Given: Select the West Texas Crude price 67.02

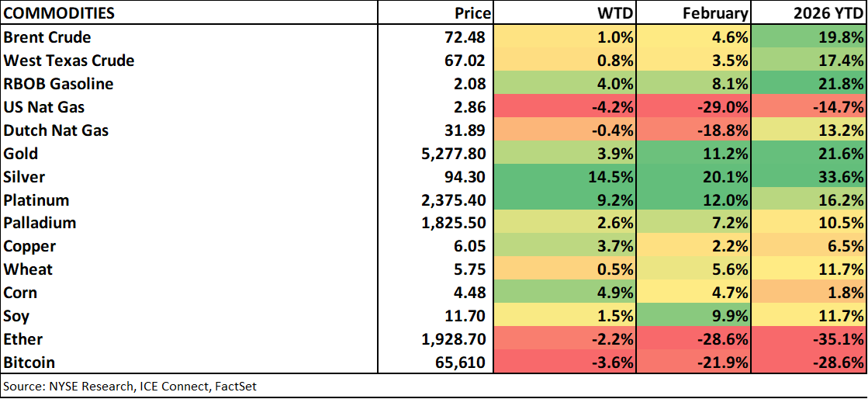Looking at the screenshot, I should [x=466, y=61].
